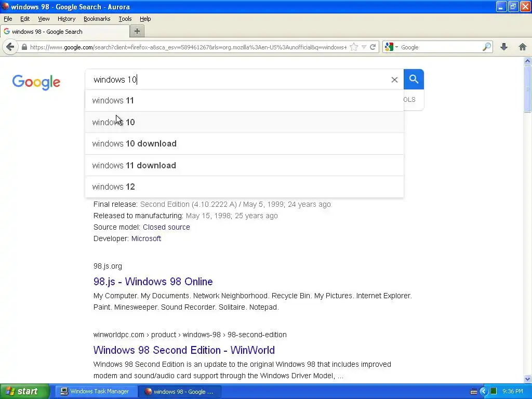Open the 'Closed source' link
Viewport: 532px width, 399px height.
(166, 227)
